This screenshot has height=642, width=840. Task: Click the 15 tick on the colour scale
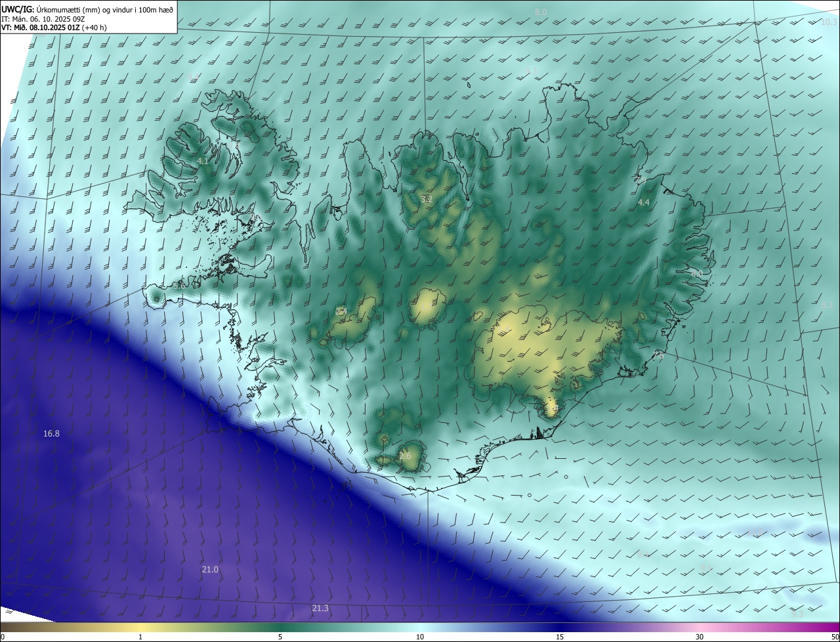[x=560, y=637]
